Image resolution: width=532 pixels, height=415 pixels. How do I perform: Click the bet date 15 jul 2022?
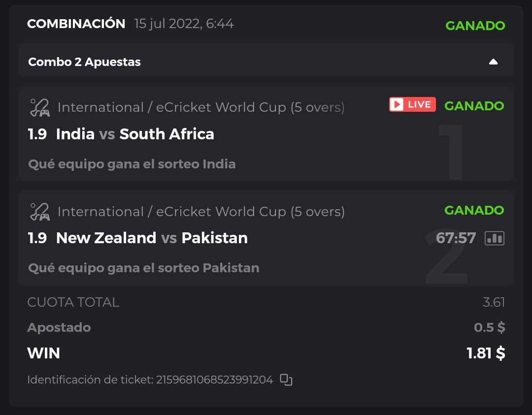pos(184,24)
